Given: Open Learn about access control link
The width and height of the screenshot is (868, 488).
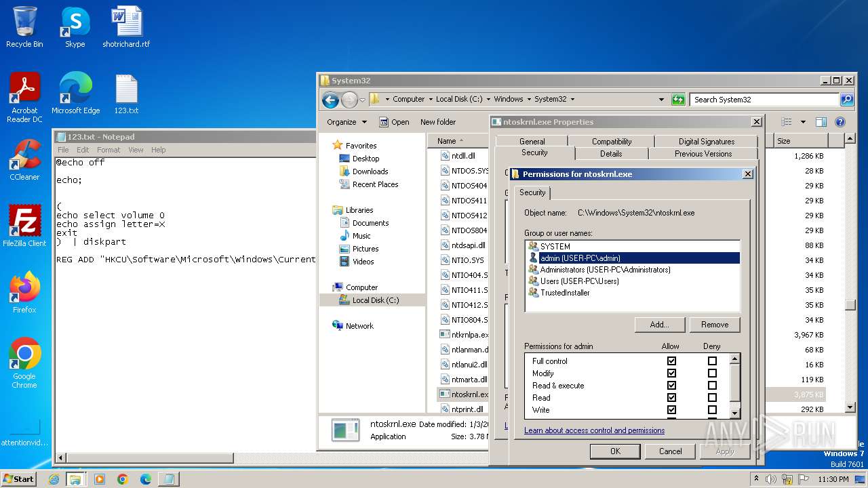Looking at the screenshot, I should pos(594,430).
